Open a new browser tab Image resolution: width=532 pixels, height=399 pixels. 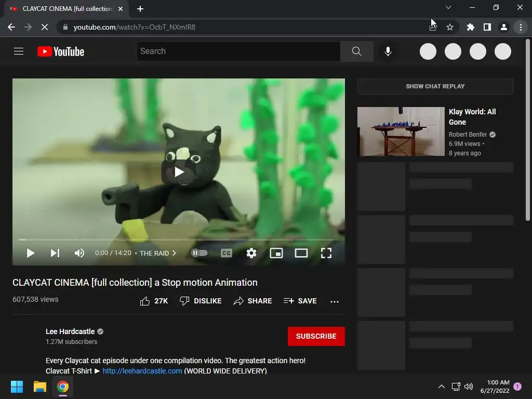pos(140,9)
